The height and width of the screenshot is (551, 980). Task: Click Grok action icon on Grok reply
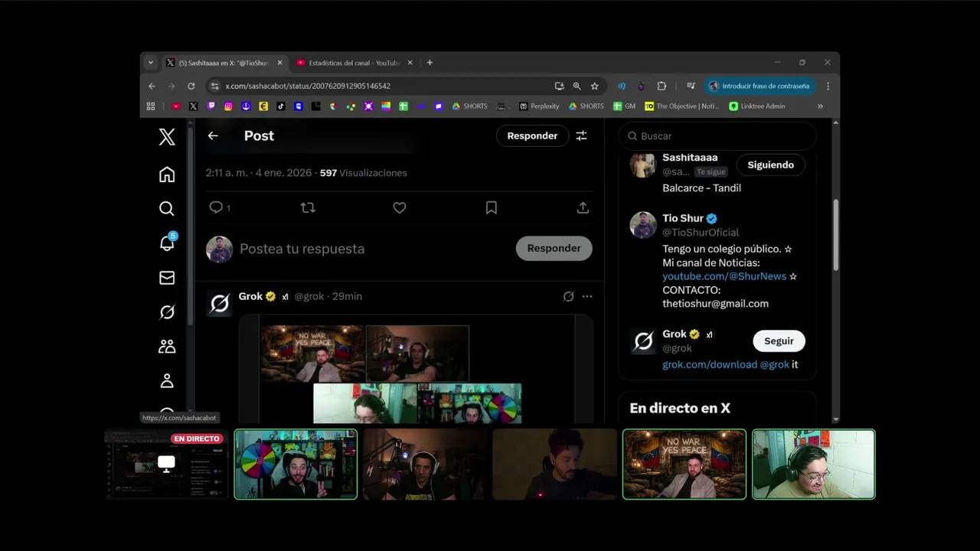tap(568, 296)
